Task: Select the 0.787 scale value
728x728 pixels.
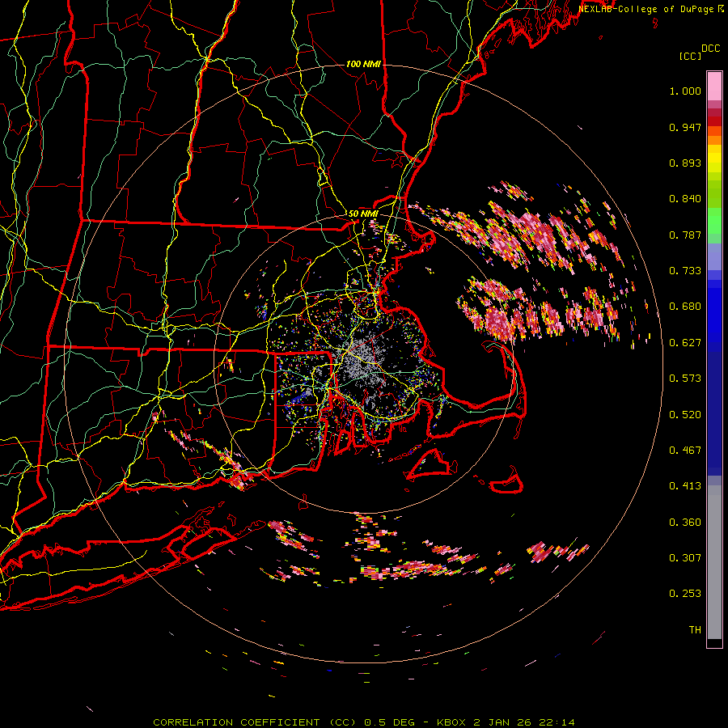Action: tap(685, 235)
